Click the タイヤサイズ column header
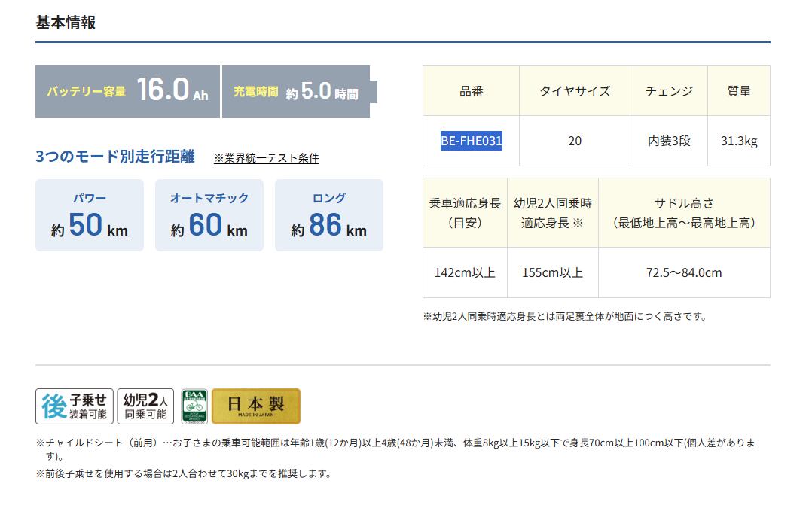 575,91
